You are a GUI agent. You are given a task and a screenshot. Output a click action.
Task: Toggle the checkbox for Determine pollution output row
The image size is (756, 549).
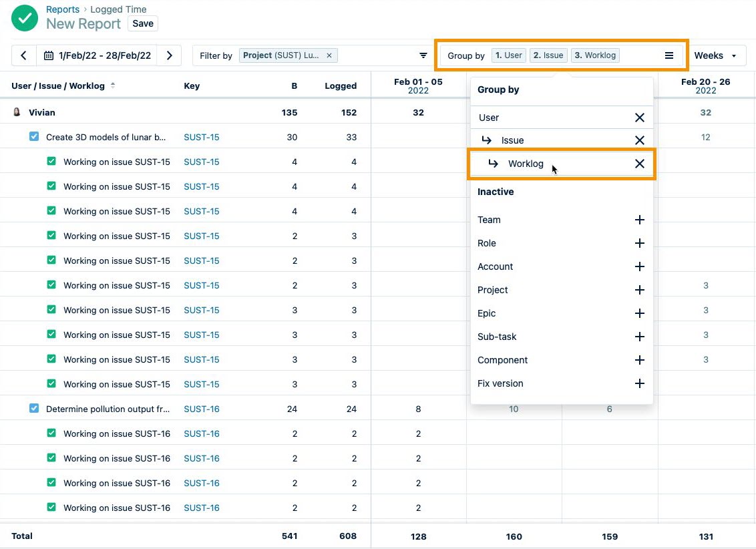click(34, 408)
